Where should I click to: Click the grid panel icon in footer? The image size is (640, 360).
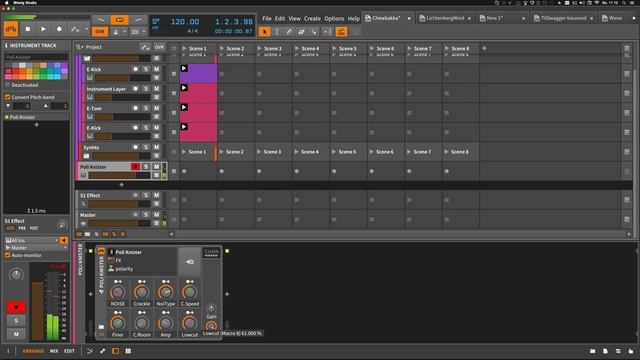pos(128,351)
